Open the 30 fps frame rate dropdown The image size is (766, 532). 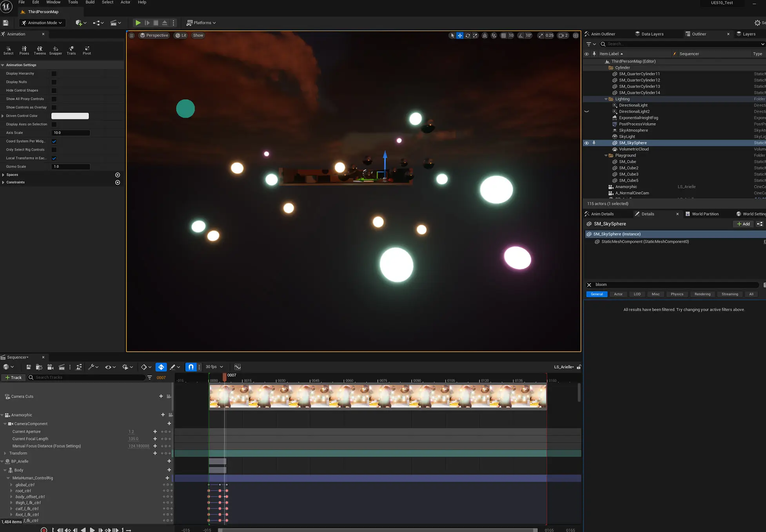pos(214,367)
